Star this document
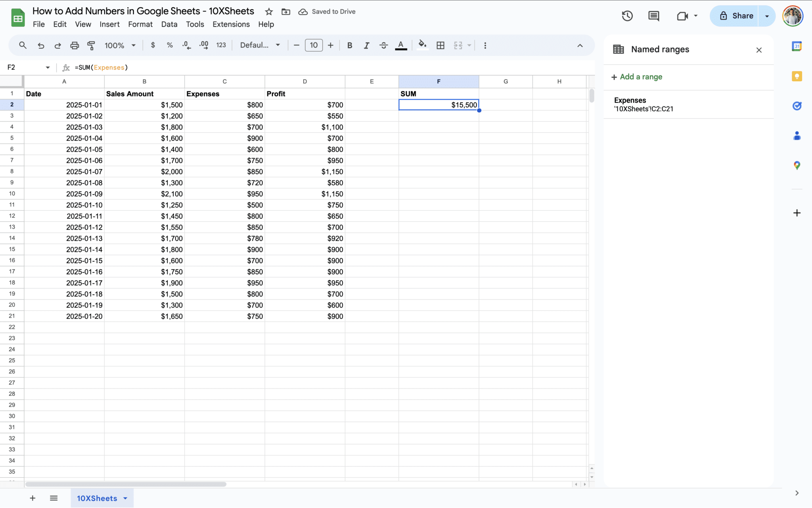The height and width of the screenshot is (508, 812). [269, 12]
